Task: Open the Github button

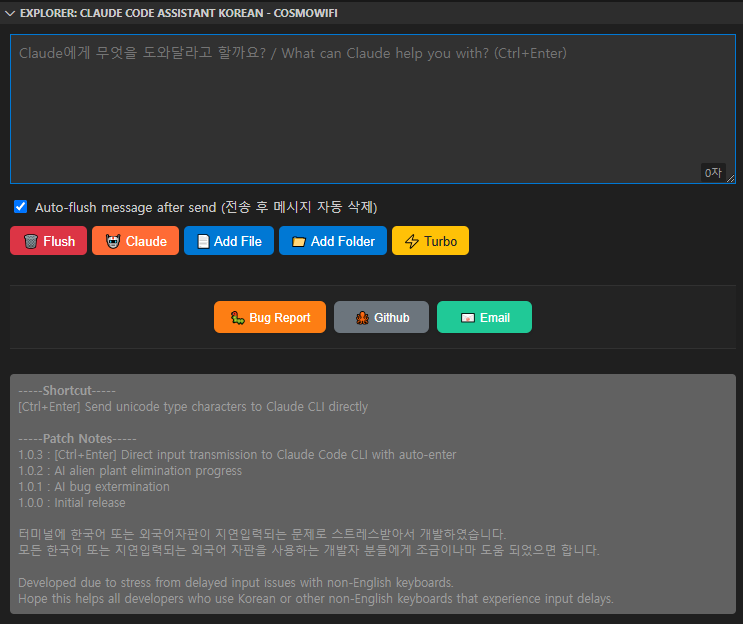Action: click(x=381, y=317)
